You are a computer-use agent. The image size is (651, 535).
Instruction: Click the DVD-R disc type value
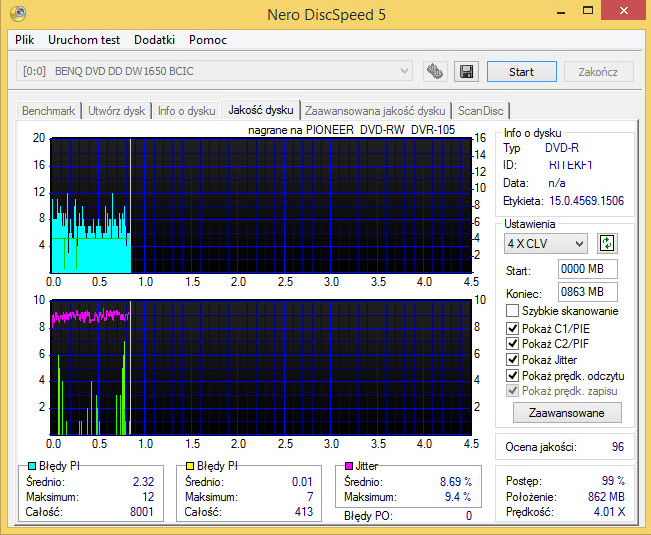pyautogui.click(x=562, y=148)
